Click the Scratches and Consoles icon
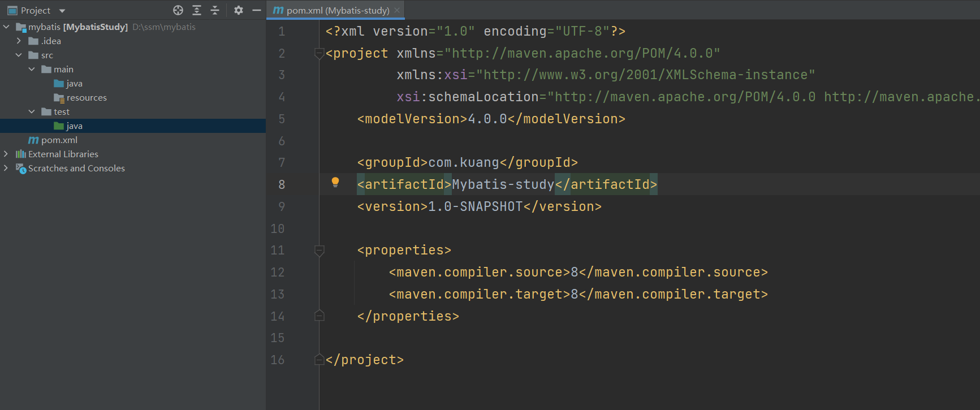This screenshot has height=410, width=980. pyautogui.click(x=21, y=169)
